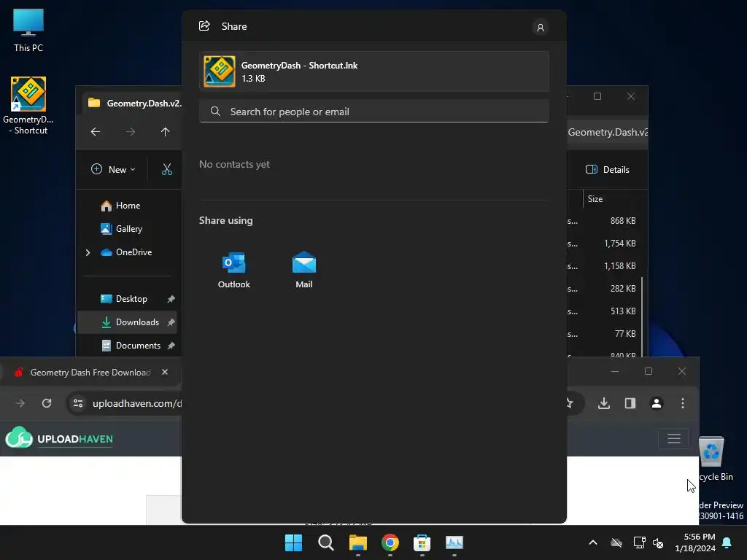Click the Geometry.Dash.v2 breadcrumb in Explorer
This screenshot has width=747, height=560.
tap(608, 132)
